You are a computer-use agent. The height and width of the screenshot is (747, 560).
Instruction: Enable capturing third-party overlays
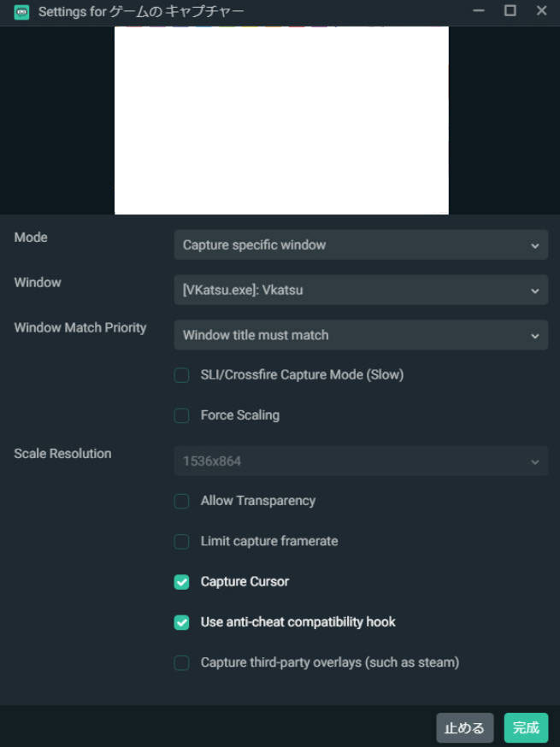pos(181,662)
